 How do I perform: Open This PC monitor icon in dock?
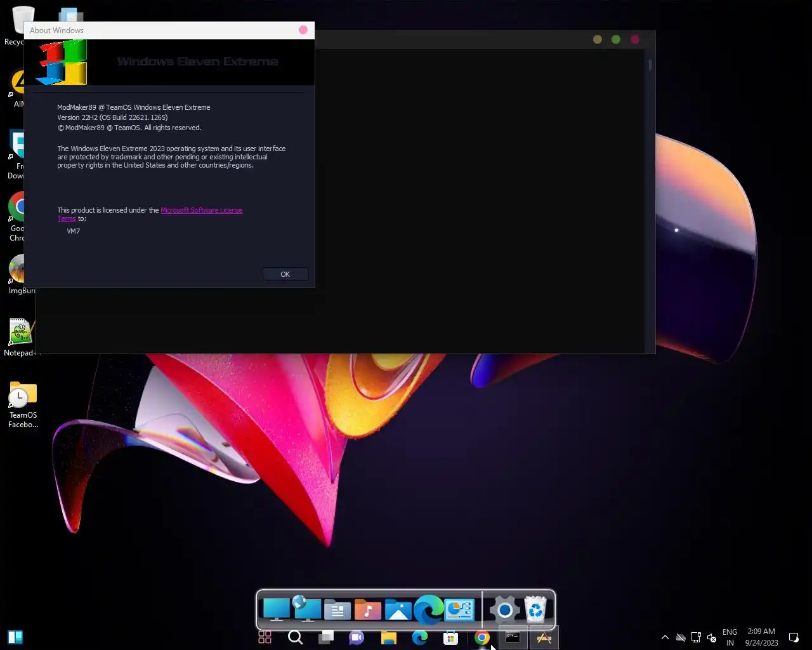coord(277,610)
